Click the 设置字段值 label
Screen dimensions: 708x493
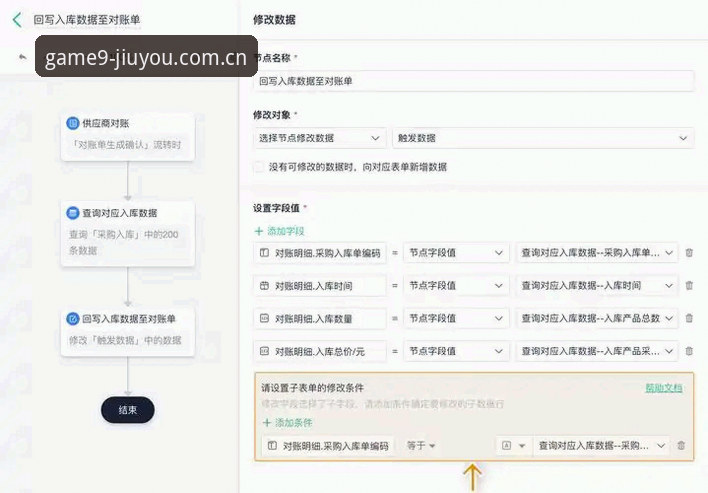click(x=276, y=208)
